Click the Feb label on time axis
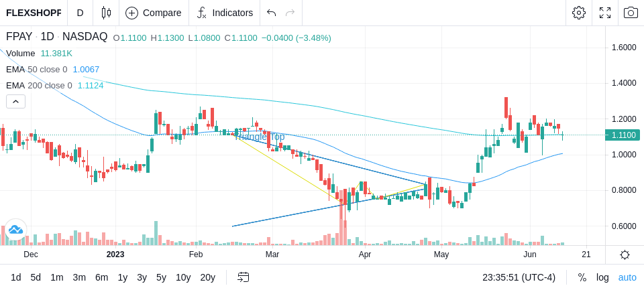644x290 pixels. pos(196,255)
